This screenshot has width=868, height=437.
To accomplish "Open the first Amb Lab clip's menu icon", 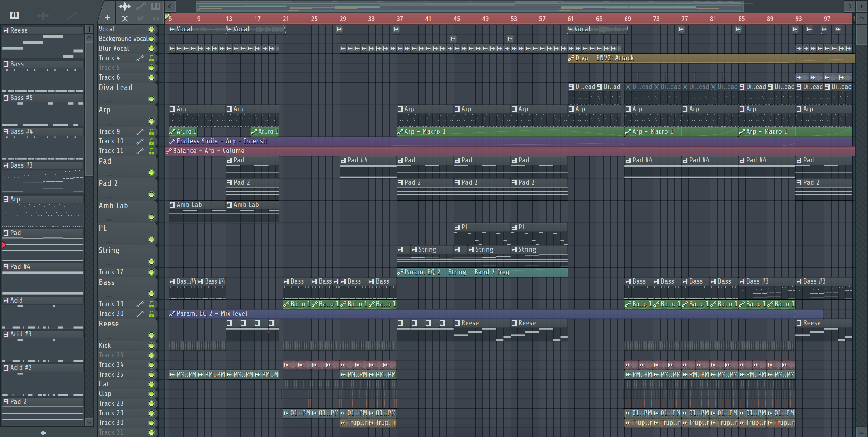I will click(172, 205).
